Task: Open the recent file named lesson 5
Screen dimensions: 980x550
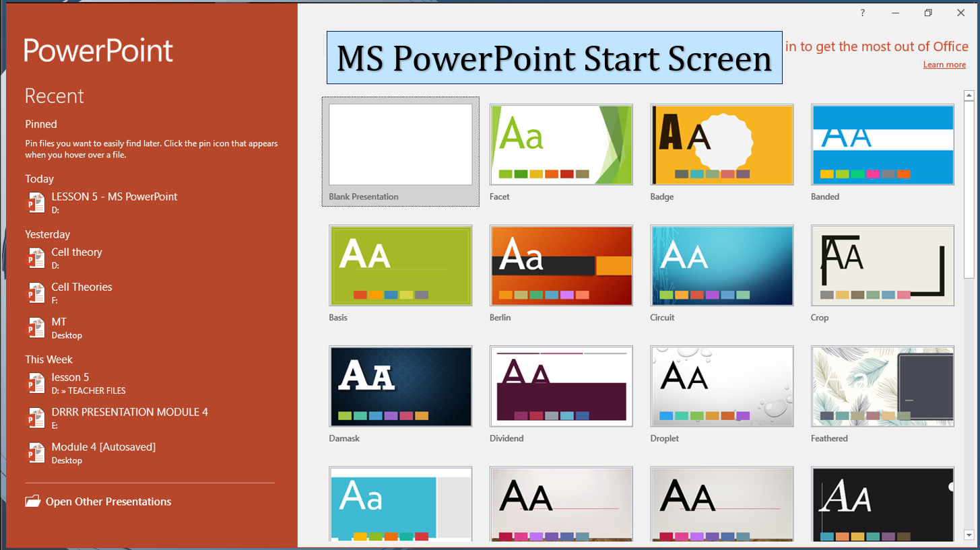Action: point(70,377)
